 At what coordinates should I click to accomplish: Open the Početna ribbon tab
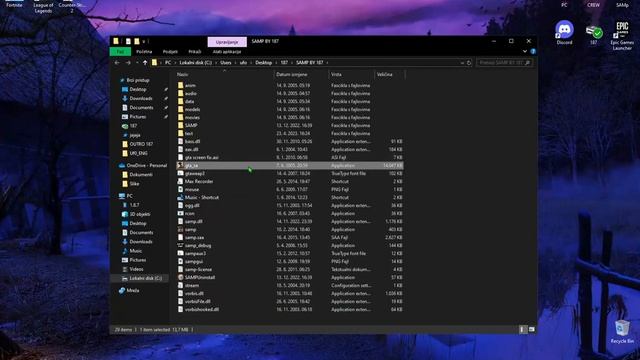click(x=144, y=52)
